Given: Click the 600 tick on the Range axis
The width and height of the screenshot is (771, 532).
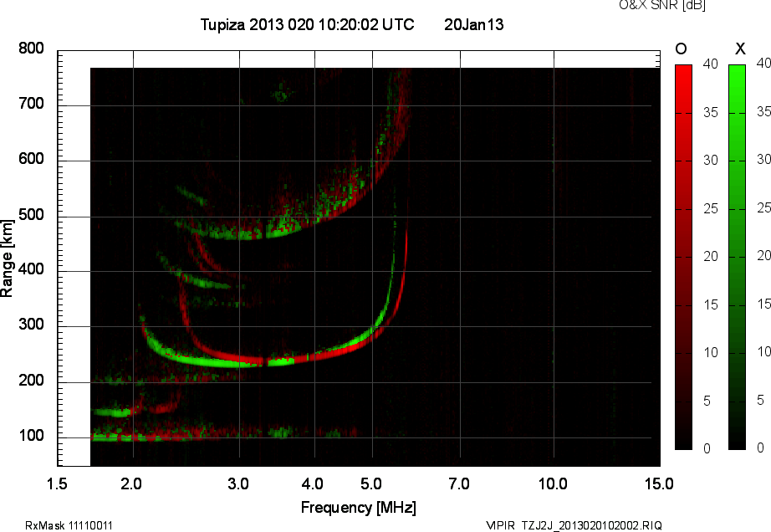Looking at the screenshot, I should tap(31, 159).
